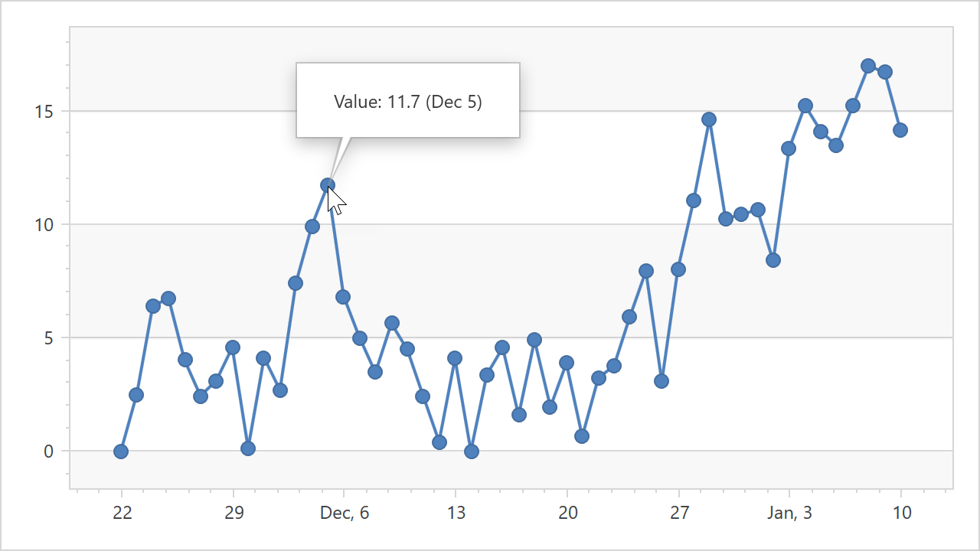
Task: Click the near-zero data point right after Nov 29
Action: click(x=248, y=448)
